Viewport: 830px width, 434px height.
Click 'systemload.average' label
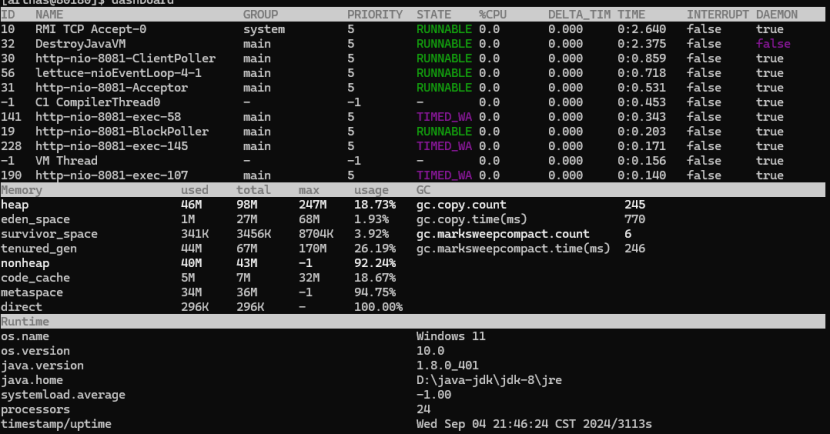tap(63, 395)
